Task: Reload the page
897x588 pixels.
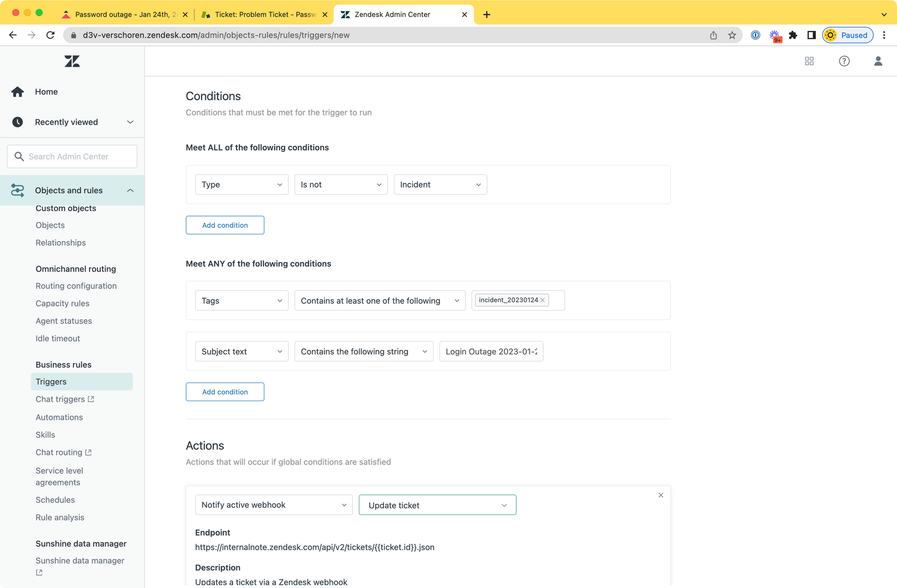Action: (x=50, y=35)
